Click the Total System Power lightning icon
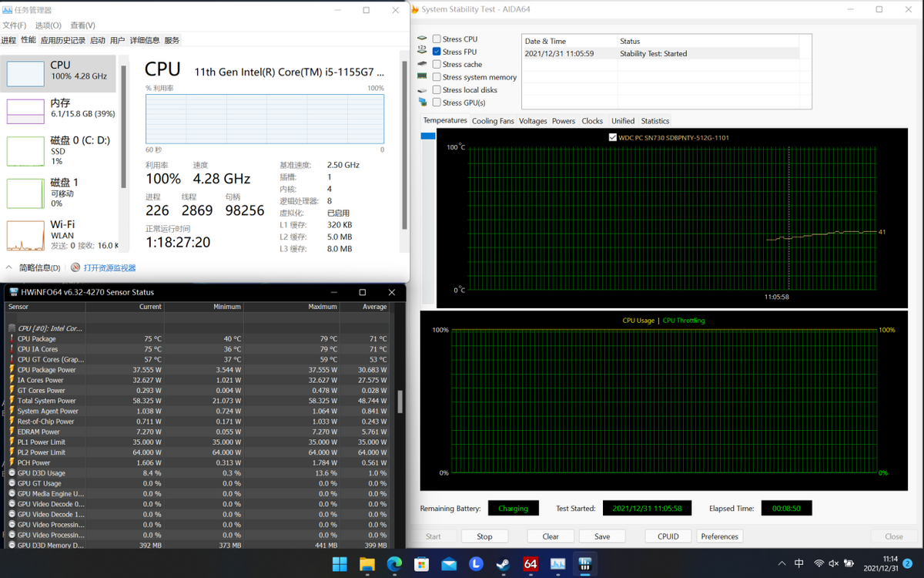This screenshot has width=924, height=578. click(x=12, y=401)
